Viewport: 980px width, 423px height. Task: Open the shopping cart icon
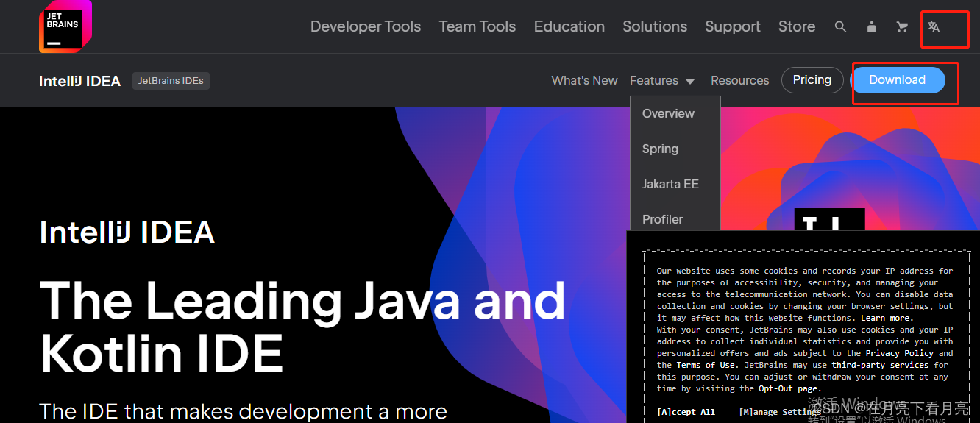[x=902, y=26]
